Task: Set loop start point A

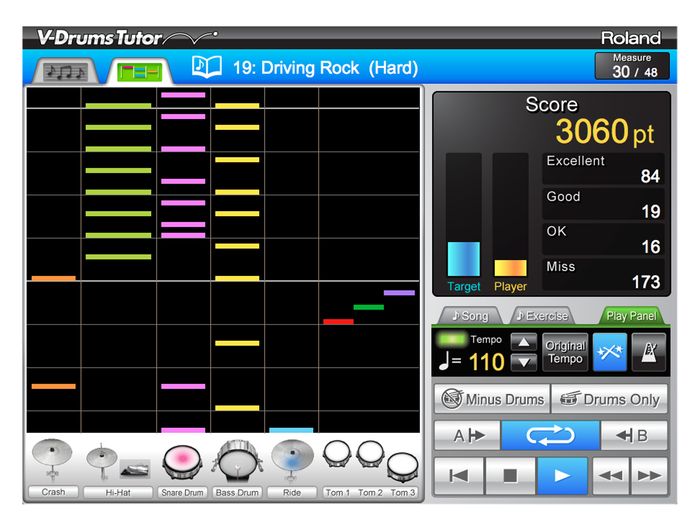Action: pos(467,435)
